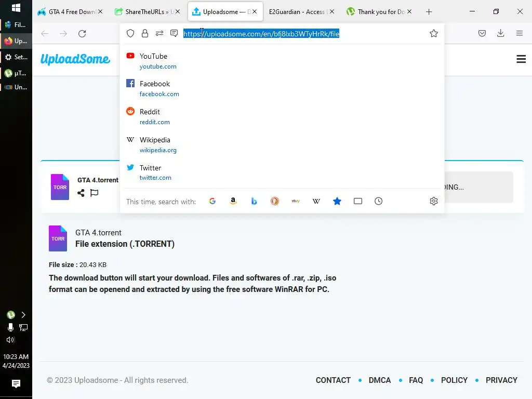Search history with the clock icon

click(x=379, y=201)
